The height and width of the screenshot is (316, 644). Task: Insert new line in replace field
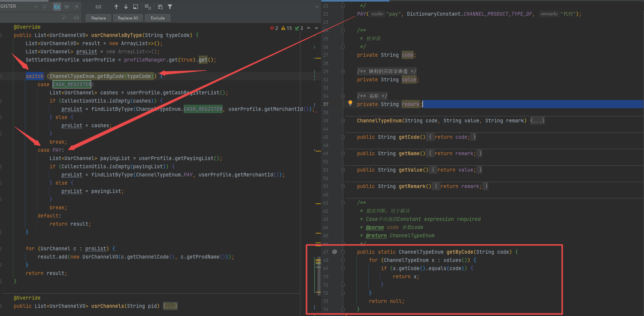64,18
